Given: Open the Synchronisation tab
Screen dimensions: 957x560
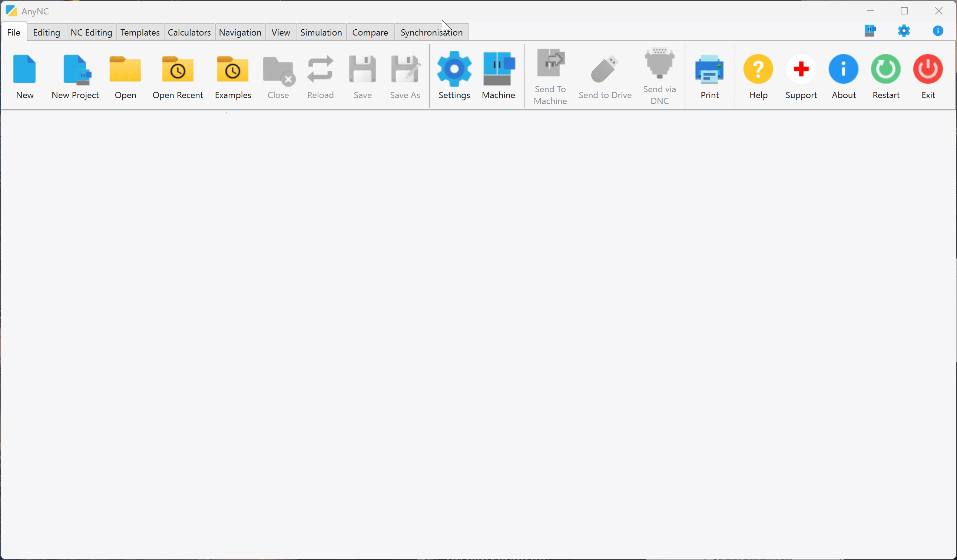Looking at the screenshot, I should tap(432, 32).
